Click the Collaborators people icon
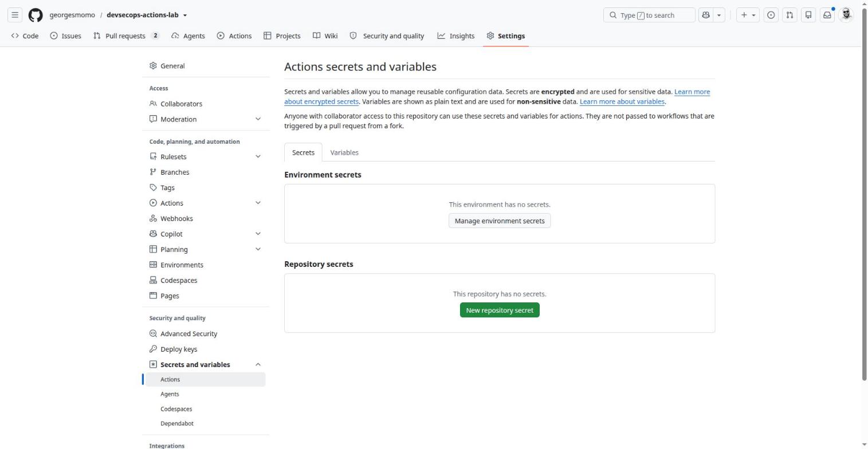Viewport: 868px width, 449px height. point(153,104)
